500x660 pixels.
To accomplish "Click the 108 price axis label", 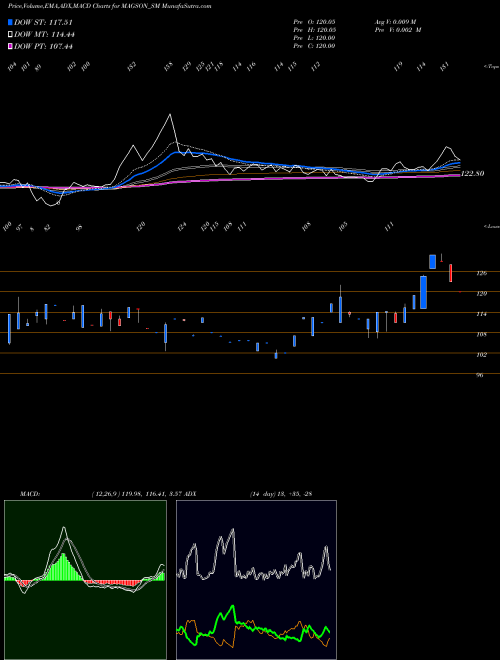I will tap(481, 335).
